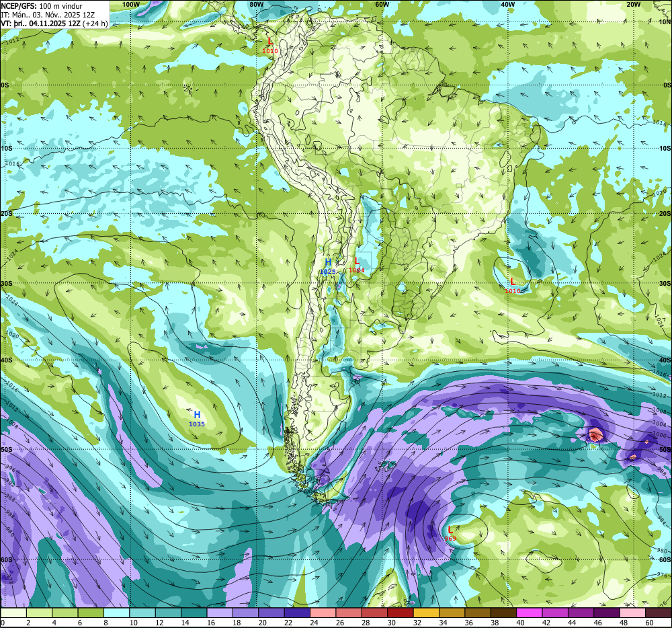Click the red L marker in the Atlantic off Brazil

coord(513,281)
